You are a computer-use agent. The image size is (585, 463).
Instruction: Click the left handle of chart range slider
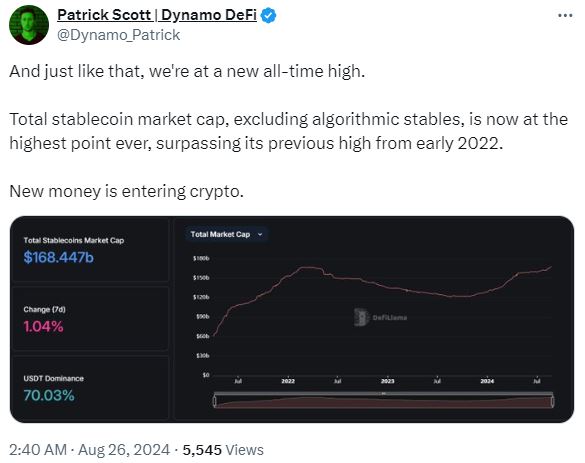(x=215, y=401)
